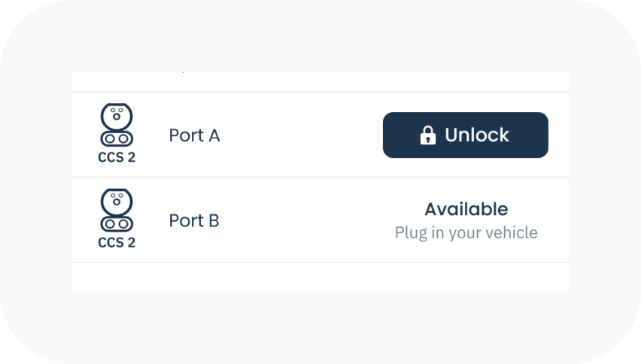Image resolution: width=641 pixels, height=364 pixels.
Task: Select the Port B label
Action: coord(194,221)
